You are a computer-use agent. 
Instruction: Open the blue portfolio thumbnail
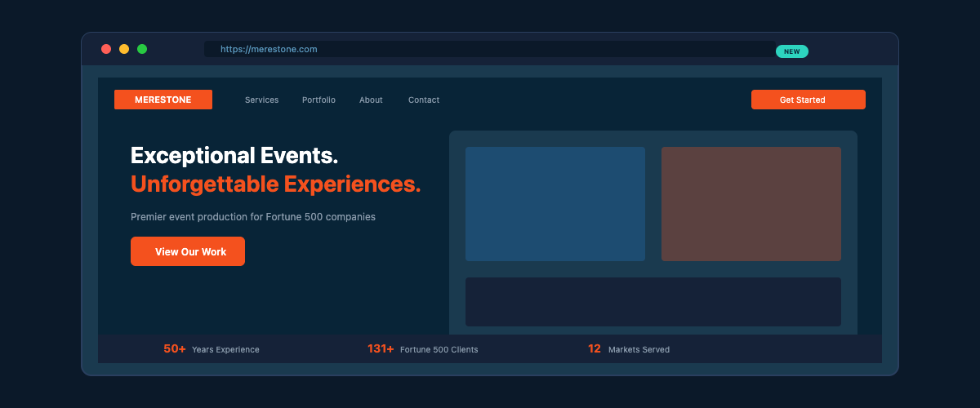point(555,204)
